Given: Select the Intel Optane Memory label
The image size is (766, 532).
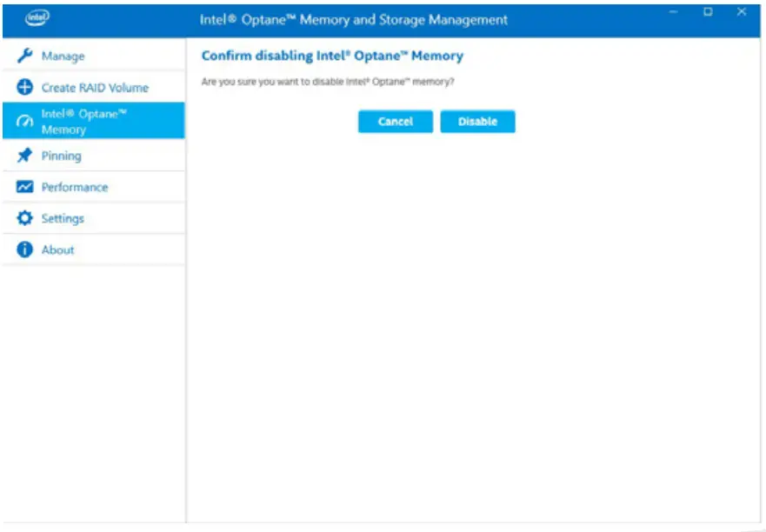Looking at the screenshot, I should [x=84, y=122].
